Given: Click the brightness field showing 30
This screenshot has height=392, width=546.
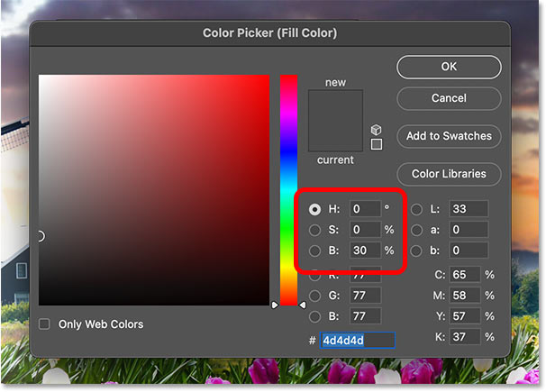Looking at the screenshot, I should [x=365, y=251].
